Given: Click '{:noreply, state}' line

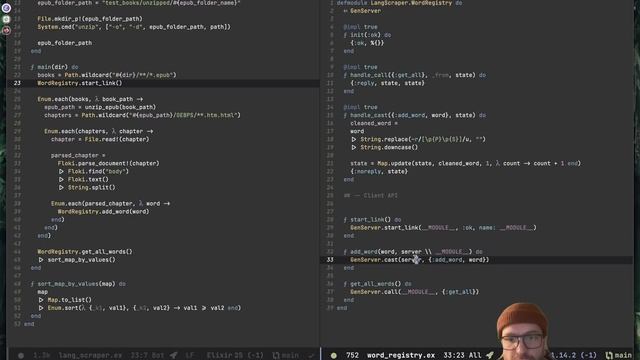Looking at the screenshot, I should pos(379,171).
